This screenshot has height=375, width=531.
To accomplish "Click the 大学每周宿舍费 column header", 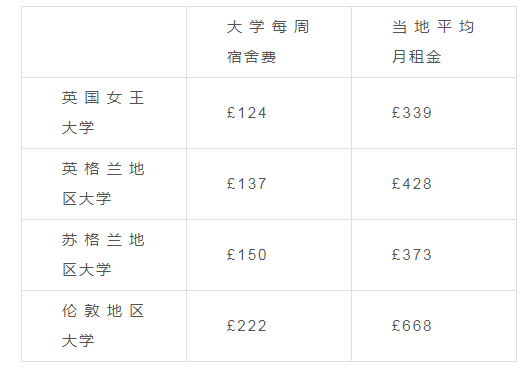I will click(268, 42).
